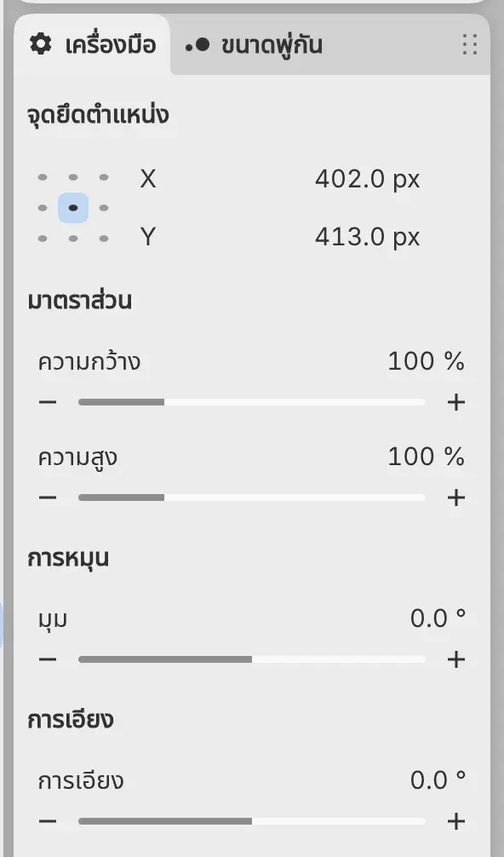The width and height of the screenshot is (504, 857).
Task: Decrease ความกว้าง with the minus icon
Action: click(x=48, y=402)
